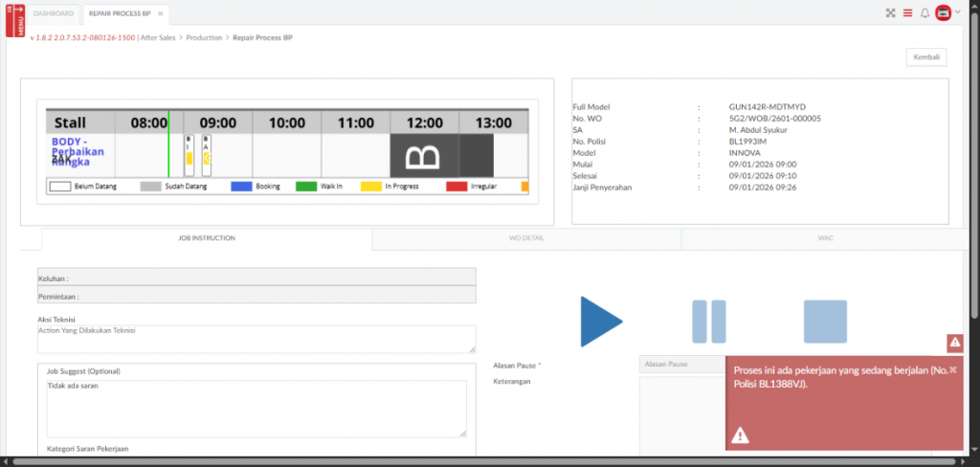
Task: Click the Aksi Teknisi text field
Action: point(256,338)
